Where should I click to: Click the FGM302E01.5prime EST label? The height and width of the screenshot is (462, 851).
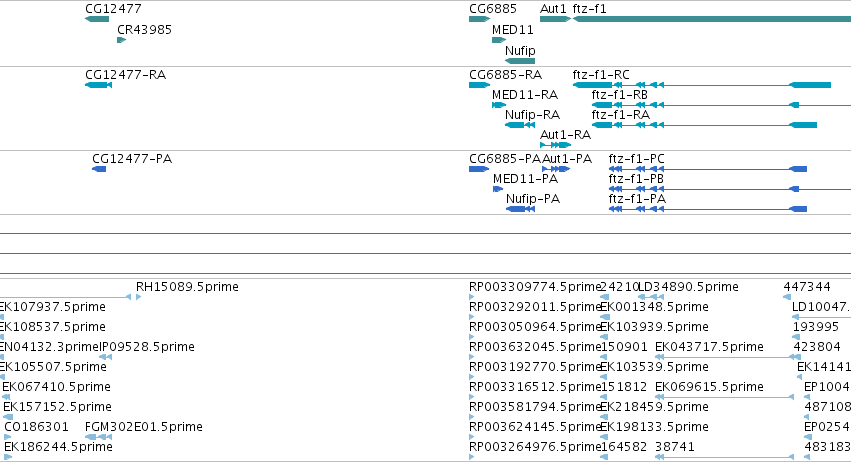(143, 427)
